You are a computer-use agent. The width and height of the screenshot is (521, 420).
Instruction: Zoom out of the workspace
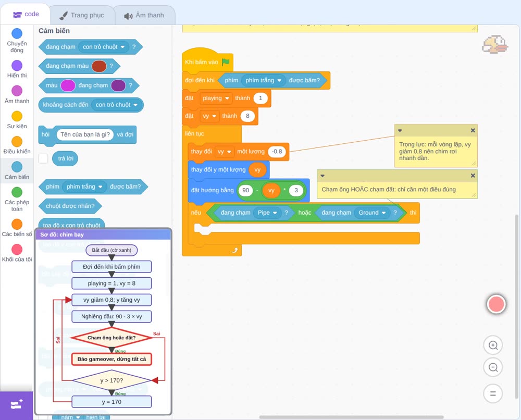(493, 367)
